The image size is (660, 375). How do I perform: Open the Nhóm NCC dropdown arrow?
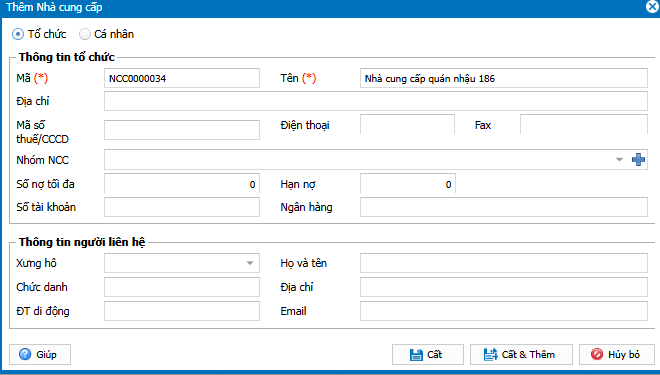click(619, 160)
